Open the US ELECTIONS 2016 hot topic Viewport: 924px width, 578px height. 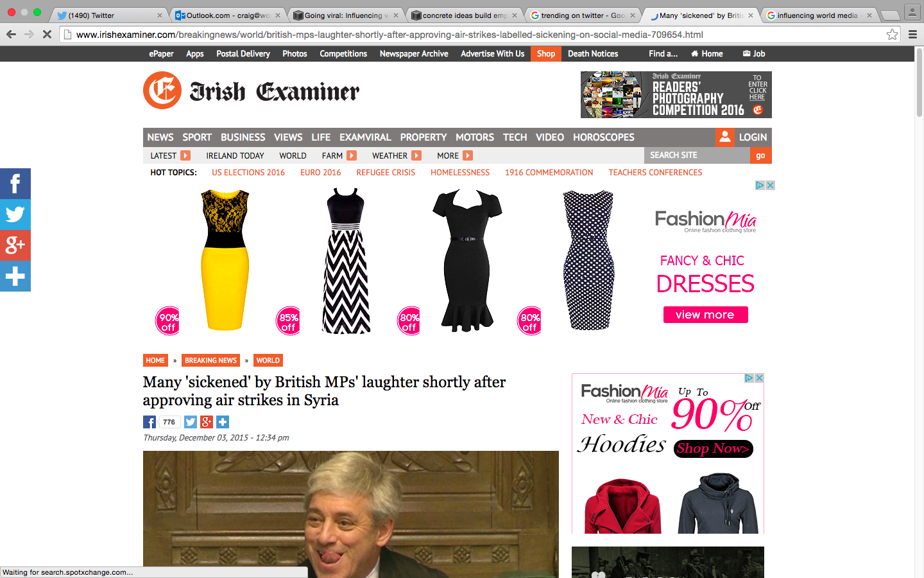pos(248,173)
